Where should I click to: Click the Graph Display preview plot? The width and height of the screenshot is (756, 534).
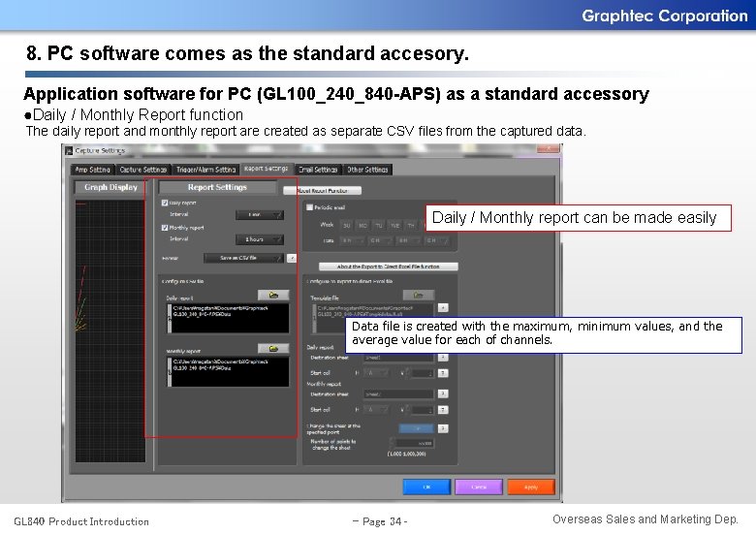coord(110,331)
